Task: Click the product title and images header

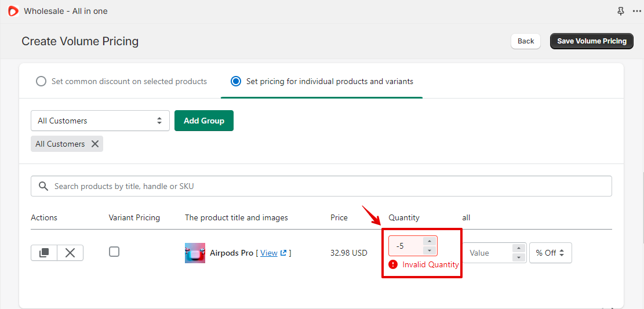Action: pyautogui.click(x=237, y=218)
